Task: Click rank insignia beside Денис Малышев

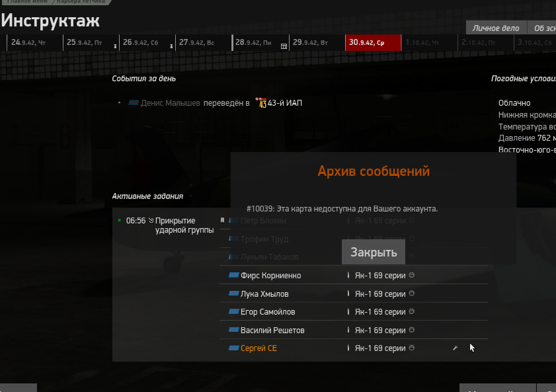Action: 134,102
